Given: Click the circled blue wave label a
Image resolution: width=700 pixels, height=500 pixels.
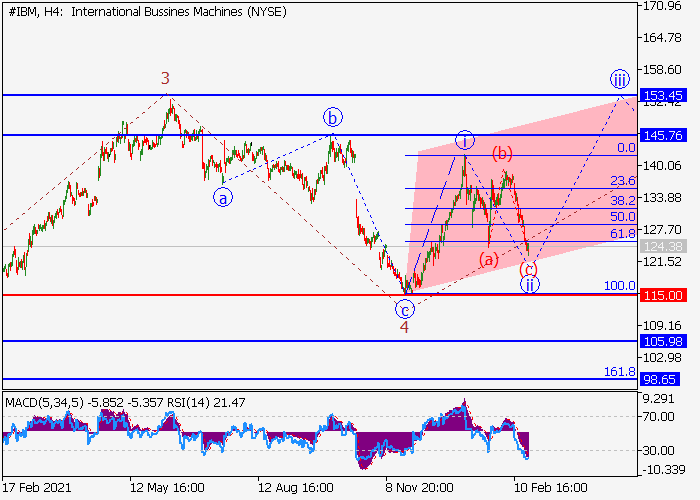Looking at the screenshot, I should [223, 197].
